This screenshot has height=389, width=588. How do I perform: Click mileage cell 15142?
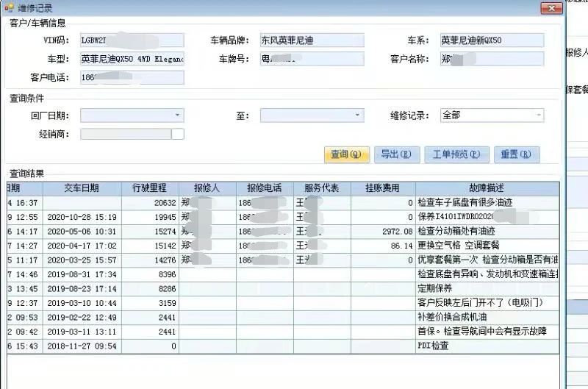(x=150, y=246)
